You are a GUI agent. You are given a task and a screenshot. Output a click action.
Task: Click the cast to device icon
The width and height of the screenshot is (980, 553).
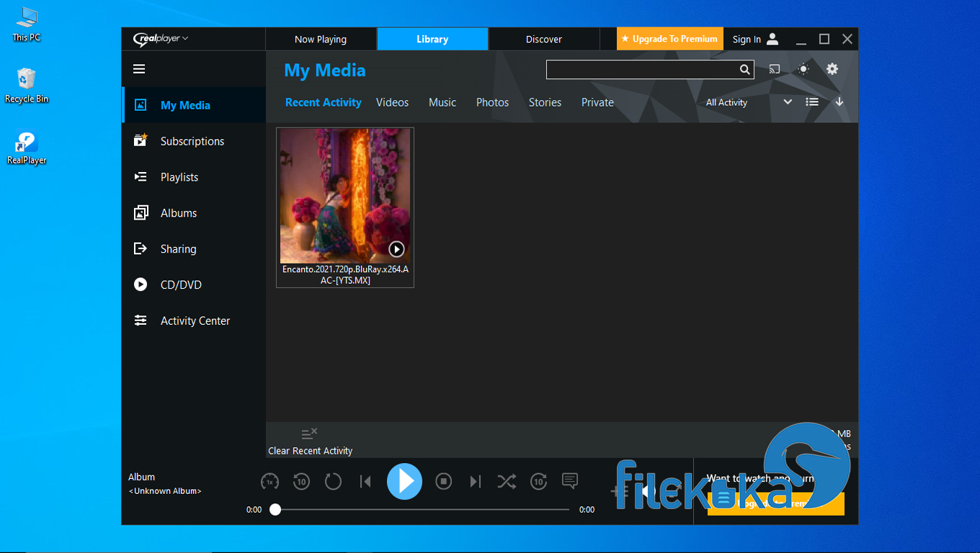pos(775,69)
